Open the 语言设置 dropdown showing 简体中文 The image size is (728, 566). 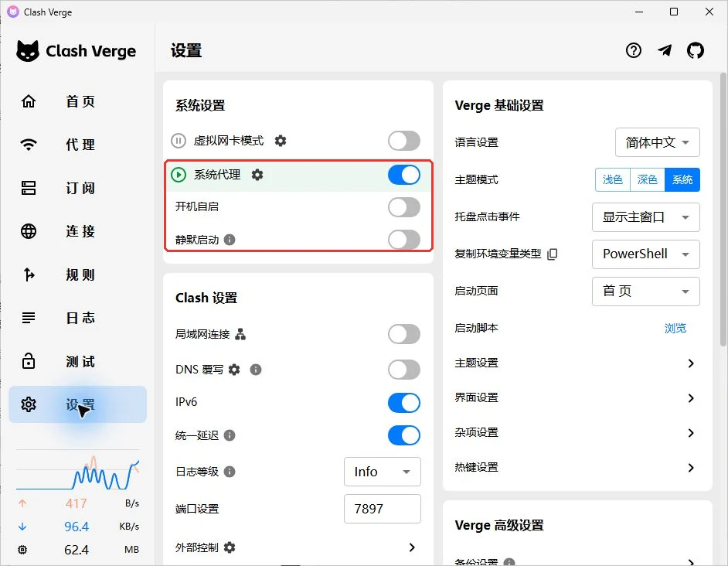point(657,142)
